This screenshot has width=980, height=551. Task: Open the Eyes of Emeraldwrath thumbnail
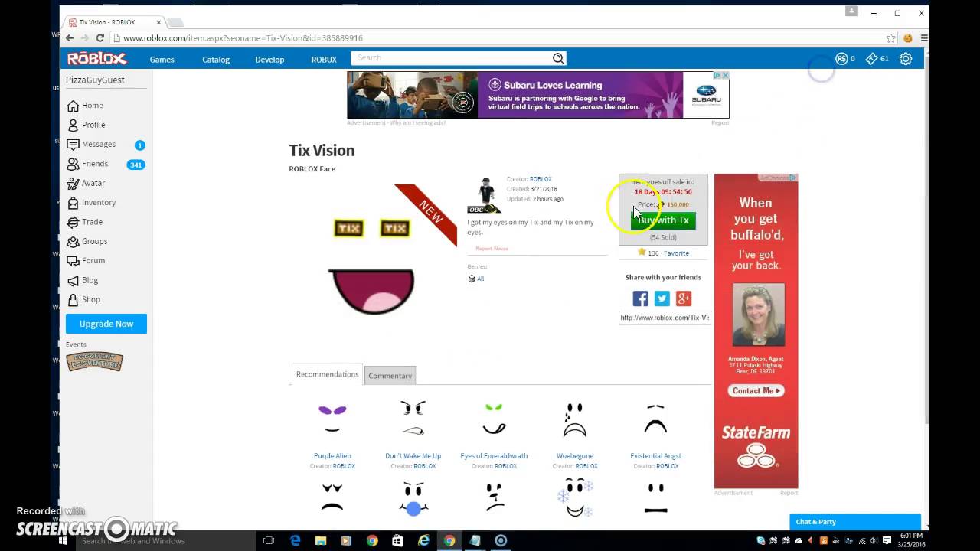(494, 419)
